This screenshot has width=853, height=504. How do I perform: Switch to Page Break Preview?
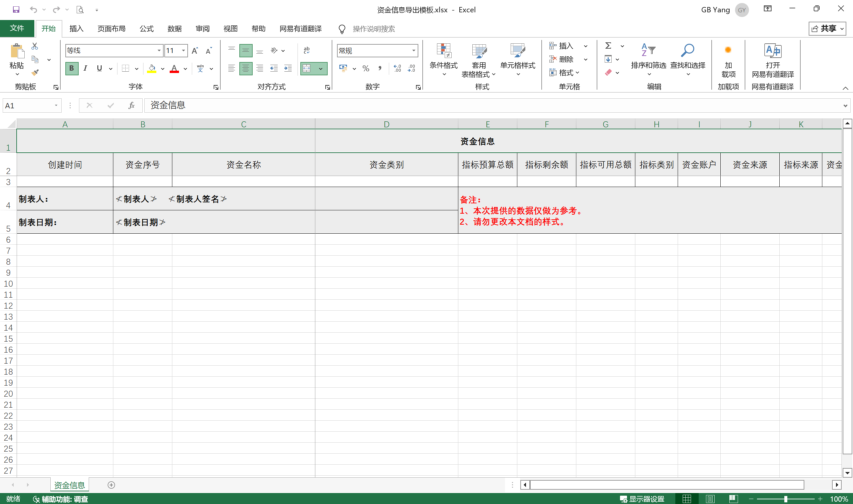(x=733, y=499)
